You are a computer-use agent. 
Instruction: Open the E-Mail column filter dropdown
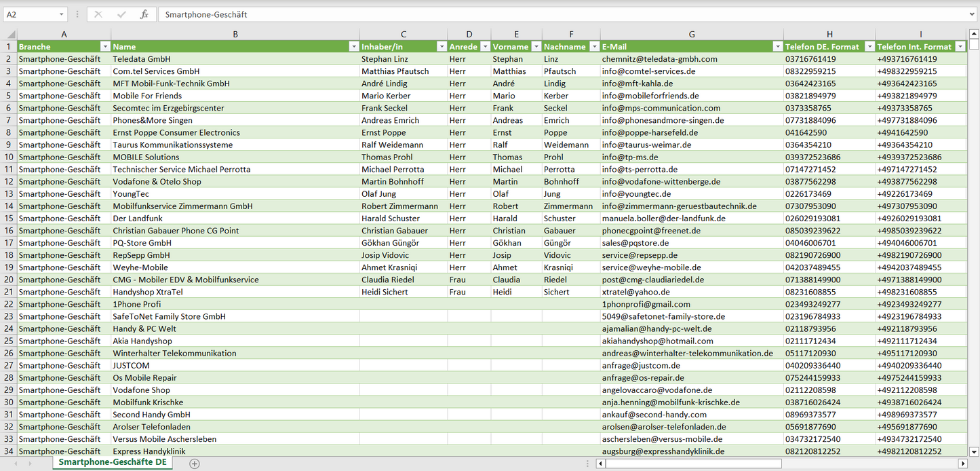(x=777, y=47)
